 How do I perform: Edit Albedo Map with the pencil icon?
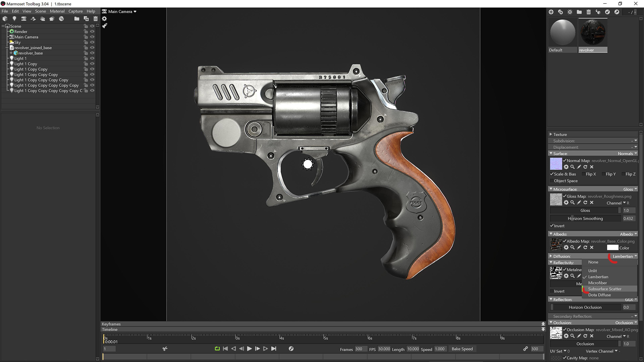point(579,247)
